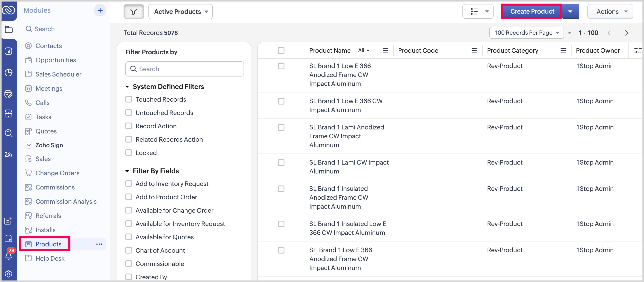Click the plus icon beside Modules

click(x=100, y=10)
